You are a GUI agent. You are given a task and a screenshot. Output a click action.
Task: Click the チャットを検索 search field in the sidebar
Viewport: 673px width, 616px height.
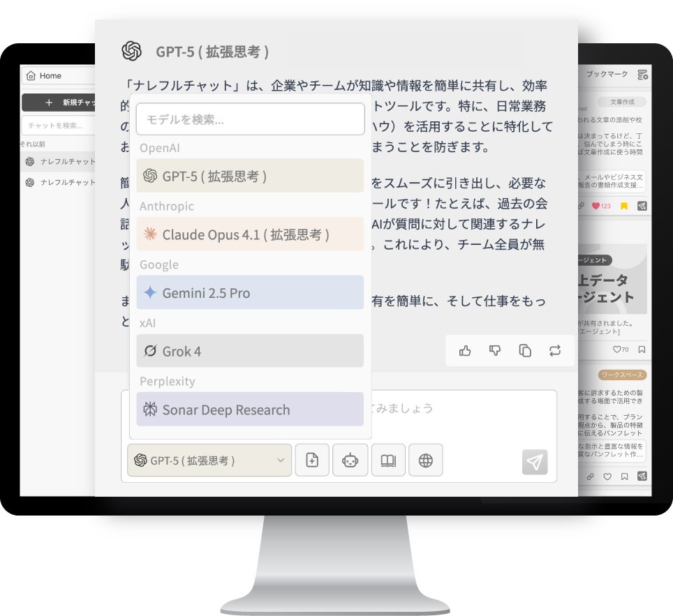point(59,126)
